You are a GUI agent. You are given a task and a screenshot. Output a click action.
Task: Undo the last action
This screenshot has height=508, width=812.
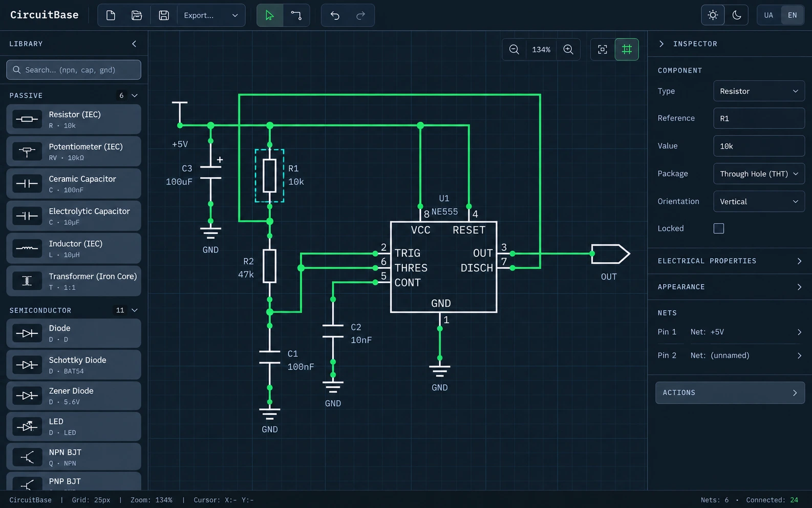(335, 15)
